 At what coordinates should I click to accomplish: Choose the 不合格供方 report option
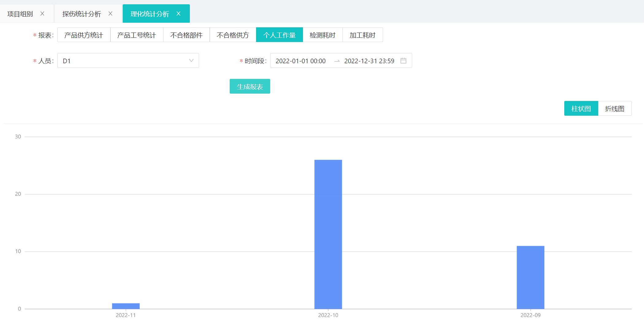click(233, 35)
